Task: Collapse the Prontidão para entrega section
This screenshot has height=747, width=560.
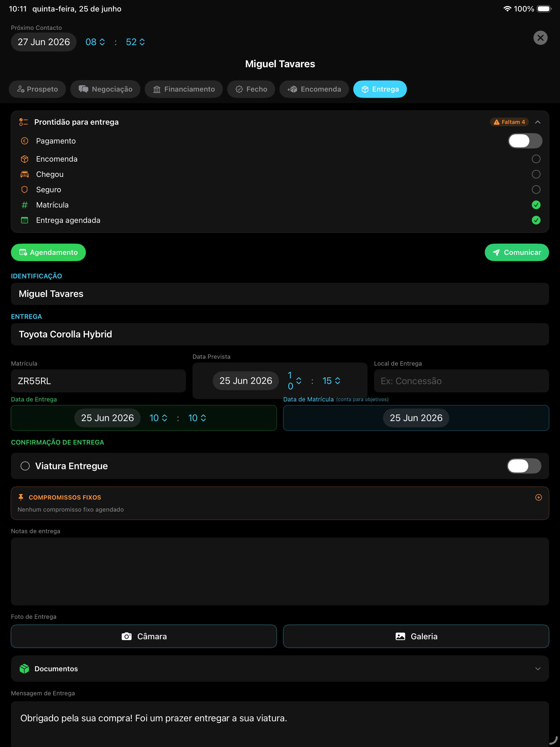Action: (538, 122)
